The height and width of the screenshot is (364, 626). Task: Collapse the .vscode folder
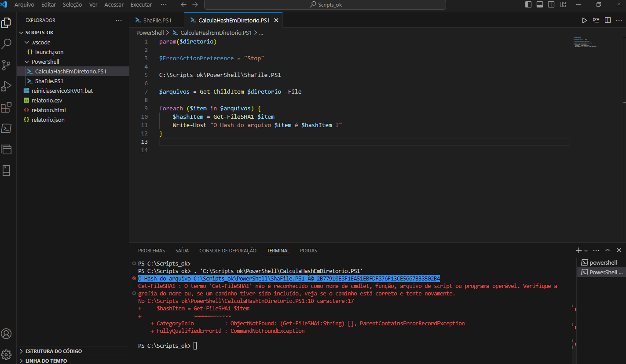[73, 42]
